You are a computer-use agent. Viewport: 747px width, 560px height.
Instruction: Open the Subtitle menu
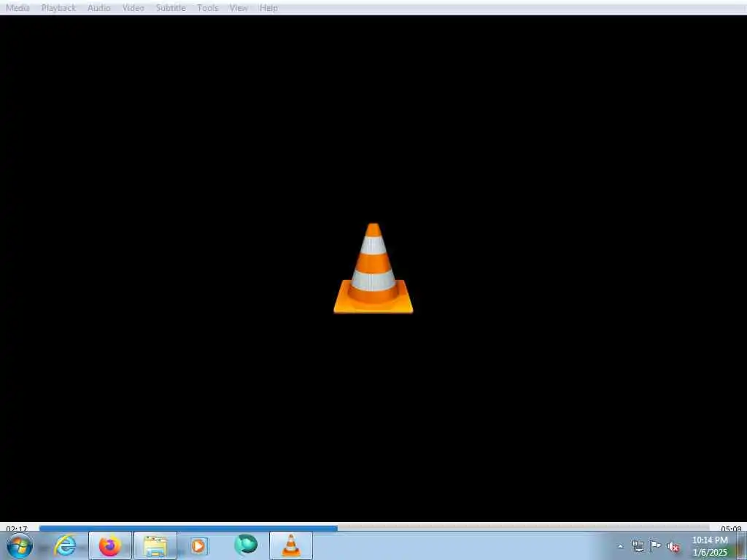pos(171,8)
